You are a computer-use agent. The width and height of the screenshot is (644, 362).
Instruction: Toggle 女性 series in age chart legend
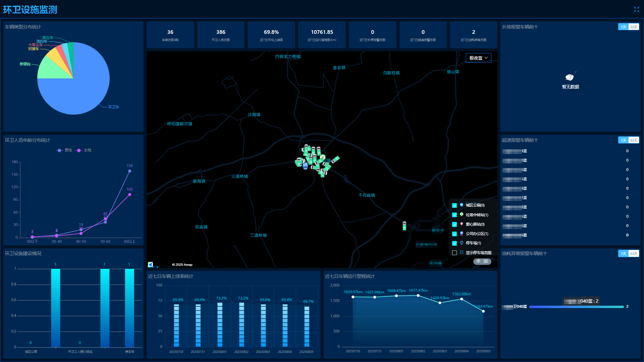point(84,150)
